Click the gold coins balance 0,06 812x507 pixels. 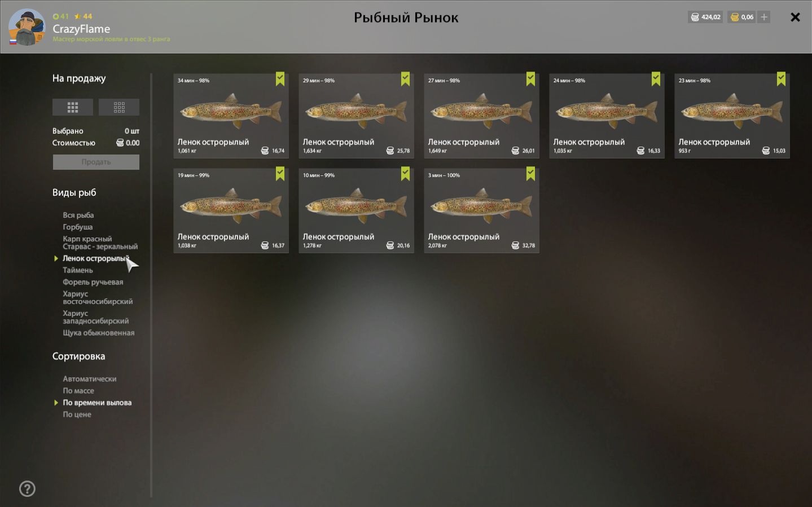[742, 17]
